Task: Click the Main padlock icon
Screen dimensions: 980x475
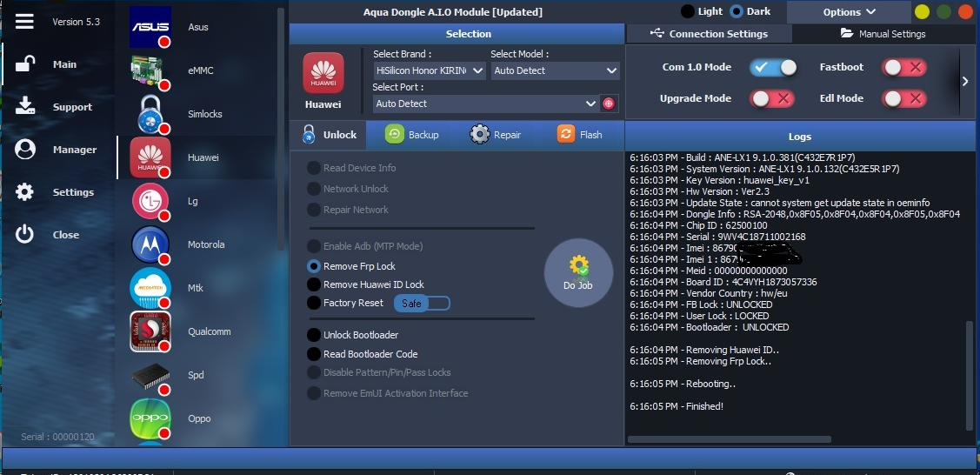Action: click(25, 64)
